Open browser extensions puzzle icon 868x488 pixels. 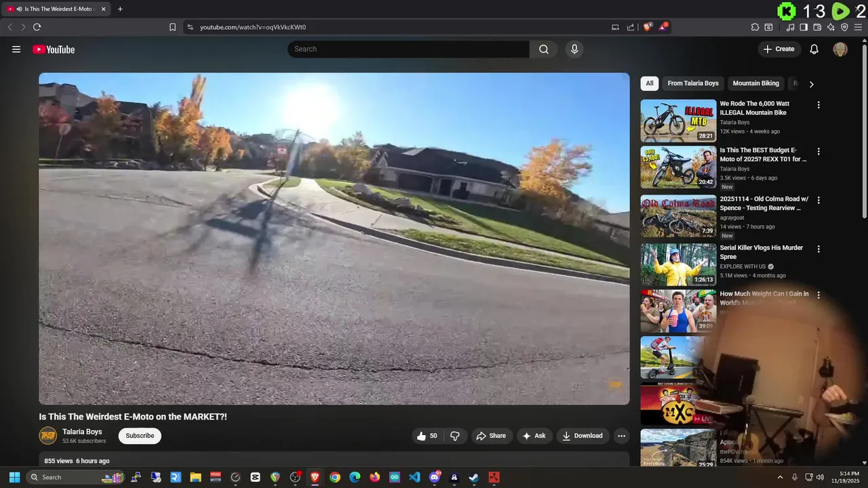point(755,27)
